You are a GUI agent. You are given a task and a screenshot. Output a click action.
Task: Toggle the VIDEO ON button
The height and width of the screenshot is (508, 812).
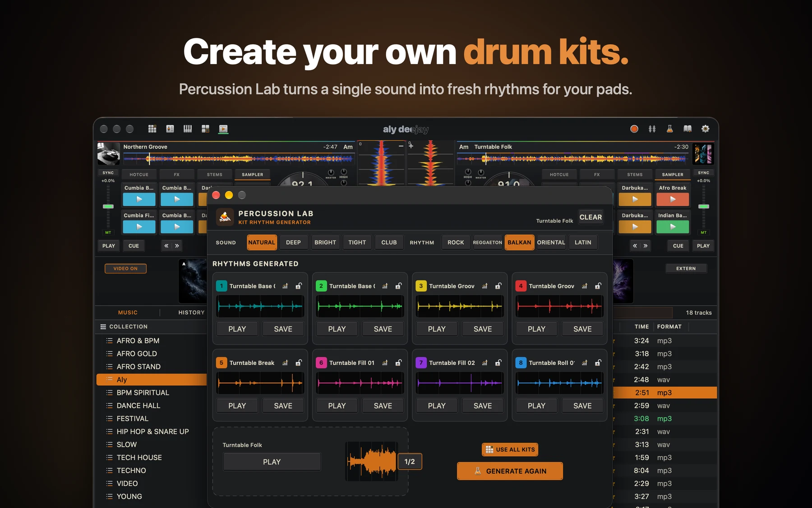tap(125, 269)
